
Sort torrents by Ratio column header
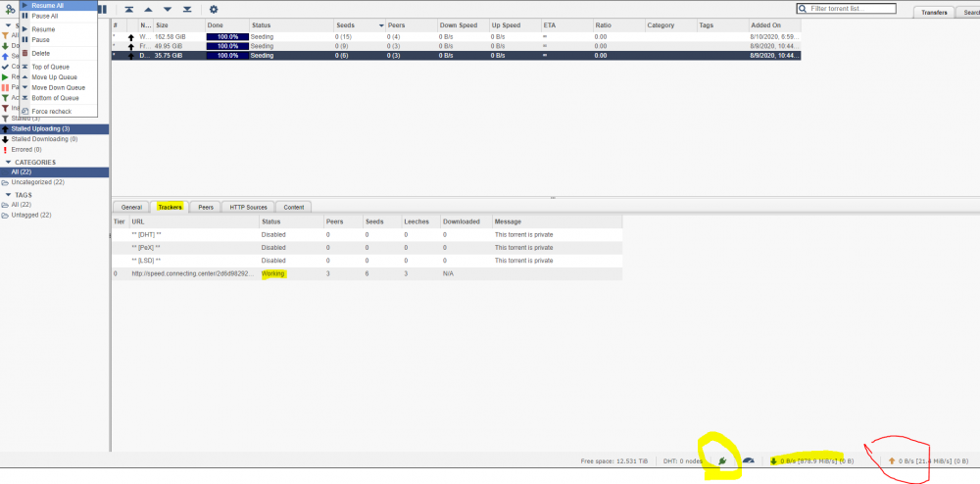point(619,25)
